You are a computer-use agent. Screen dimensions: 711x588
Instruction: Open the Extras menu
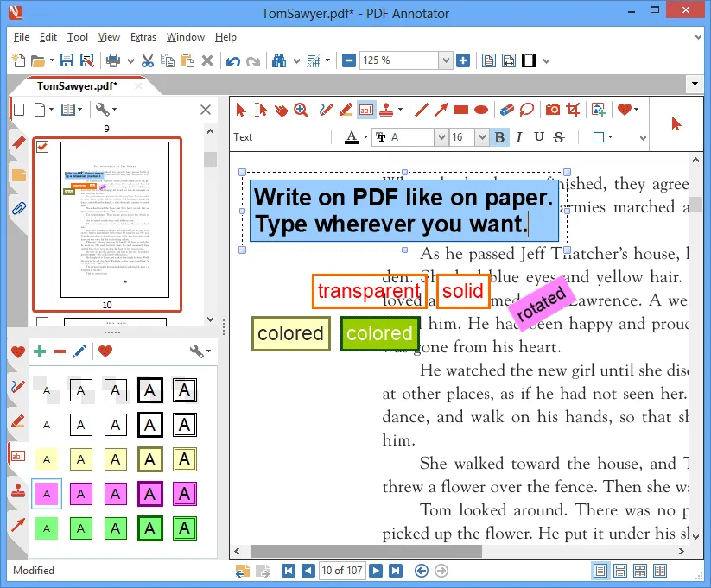[x=143, y=37]
